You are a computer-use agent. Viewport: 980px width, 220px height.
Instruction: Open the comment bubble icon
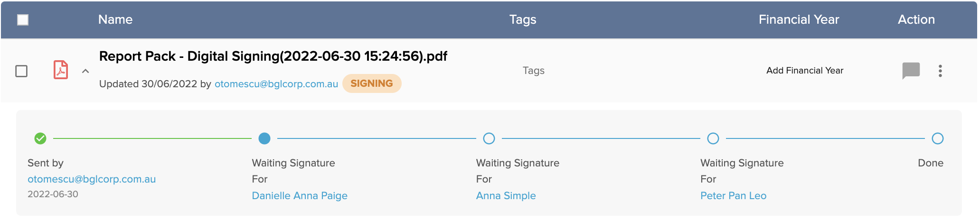911,71
